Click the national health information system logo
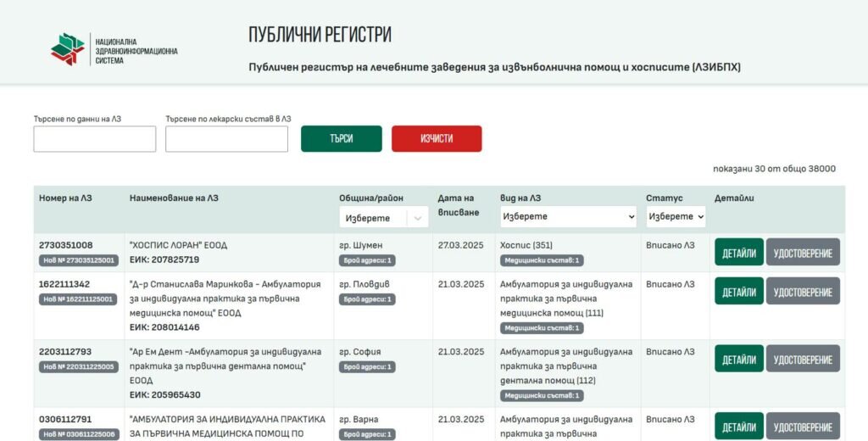The height and width of the screenshot is (441, 868). coord(114,50)
